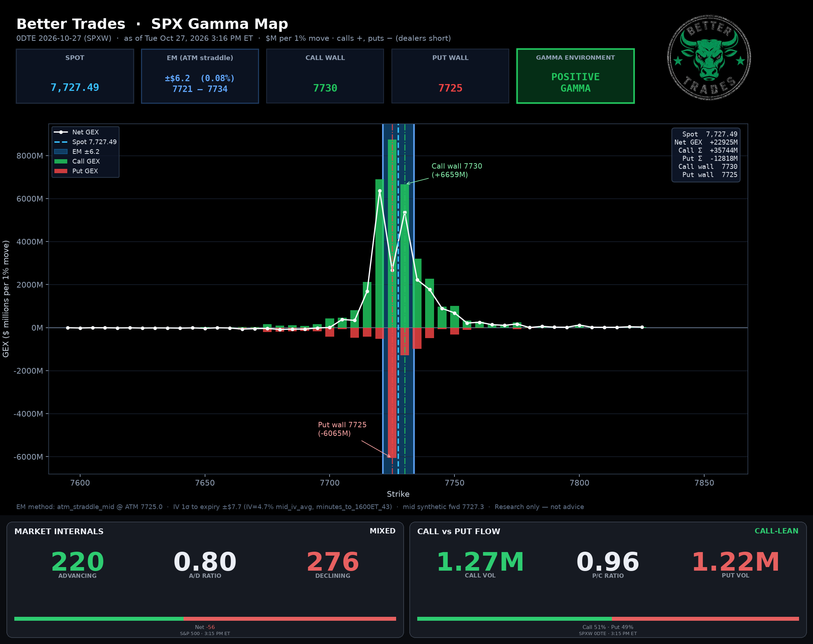
Task: Click the 7750 strike axis label
Action: 454,483
